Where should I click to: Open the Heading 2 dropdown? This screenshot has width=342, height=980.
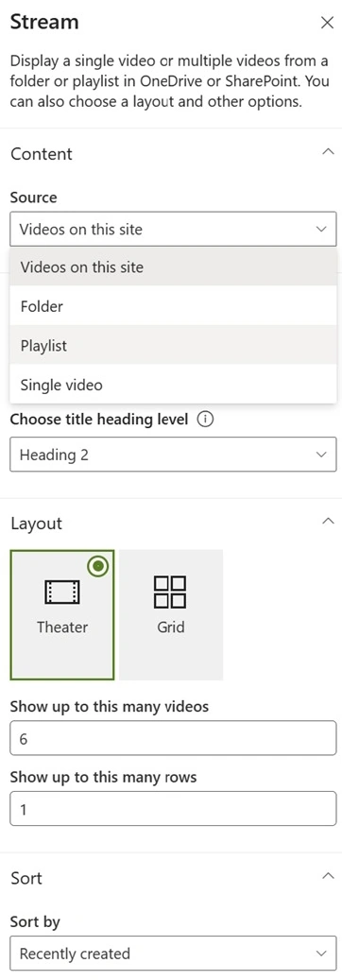tap(173, 455)
